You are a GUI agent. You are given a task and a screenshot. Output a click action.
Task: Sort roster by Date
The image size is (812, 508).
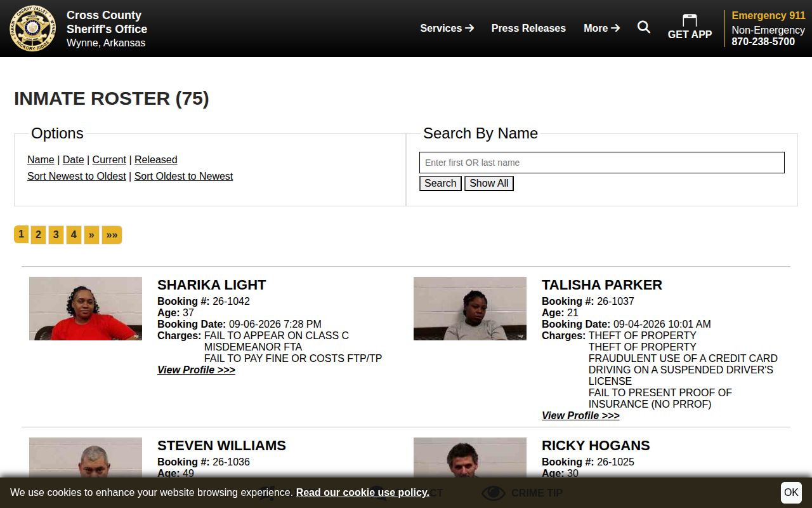(73, 159)
